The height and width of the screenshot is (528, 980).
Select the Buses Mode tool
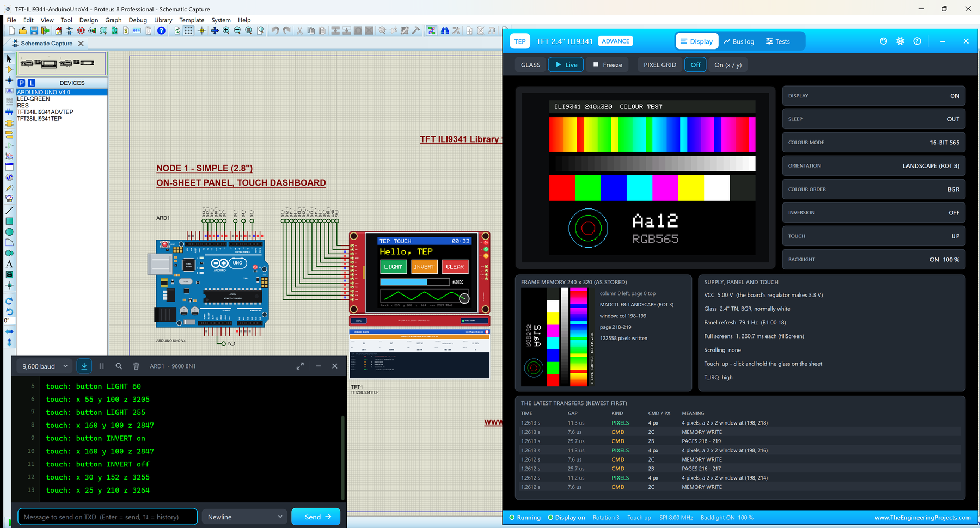(9, 112)
